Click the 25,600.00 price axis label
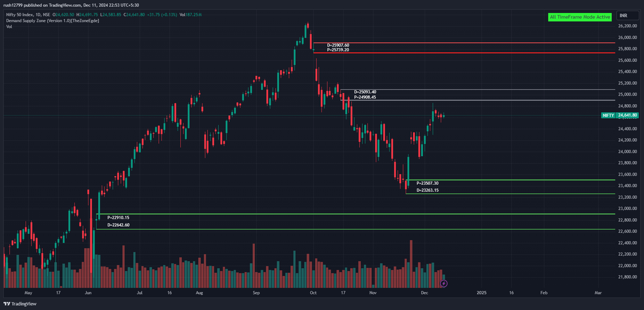Viewport: 644px width, 310px height. 627,60
